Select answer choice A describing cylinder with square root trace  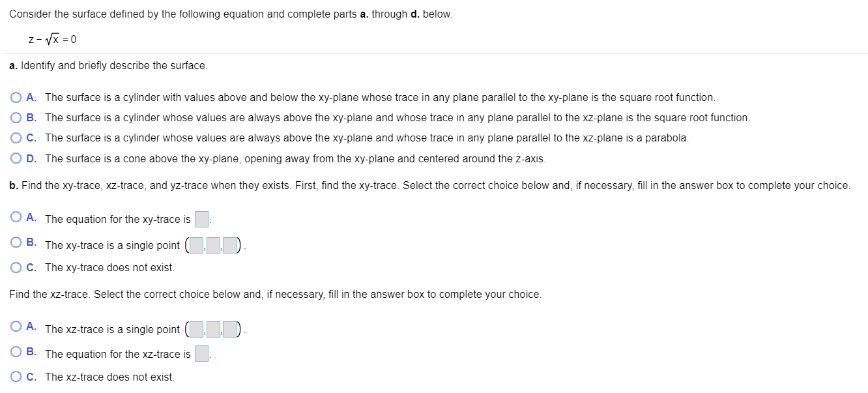pyautogui.click(x=15, y=97)
